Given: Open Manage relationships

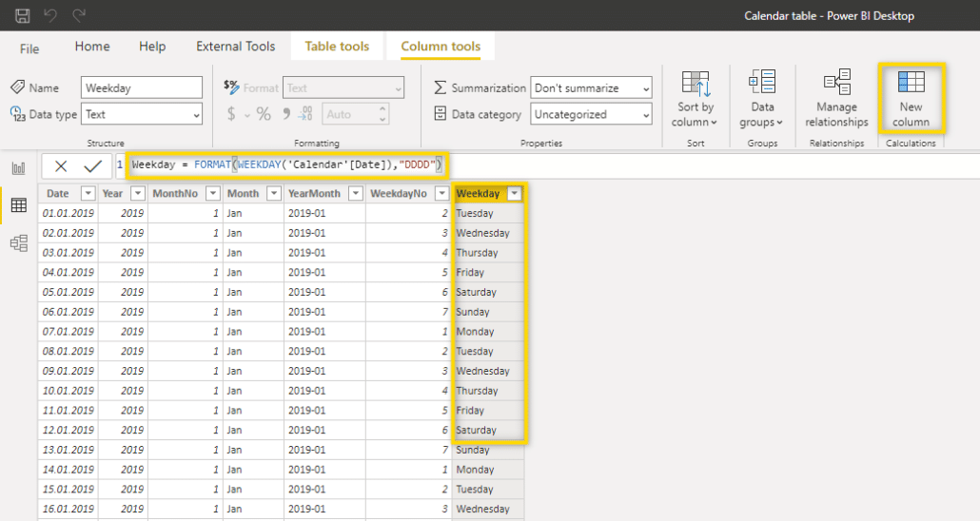Looking at the screenshot, I should coord(836,98).
